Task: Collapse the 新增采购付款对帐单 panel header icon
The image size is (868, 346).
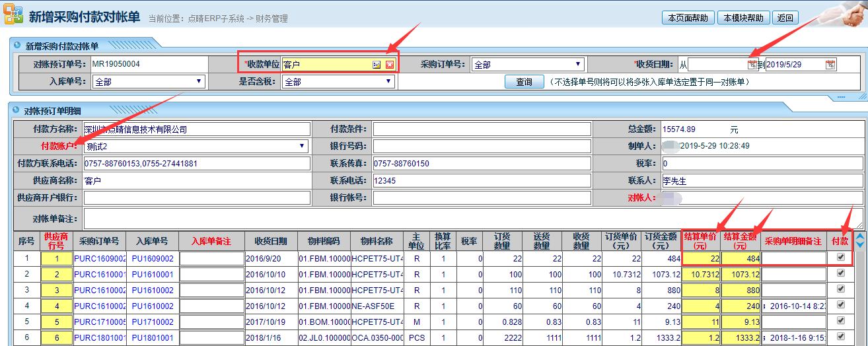Action: 17,46
